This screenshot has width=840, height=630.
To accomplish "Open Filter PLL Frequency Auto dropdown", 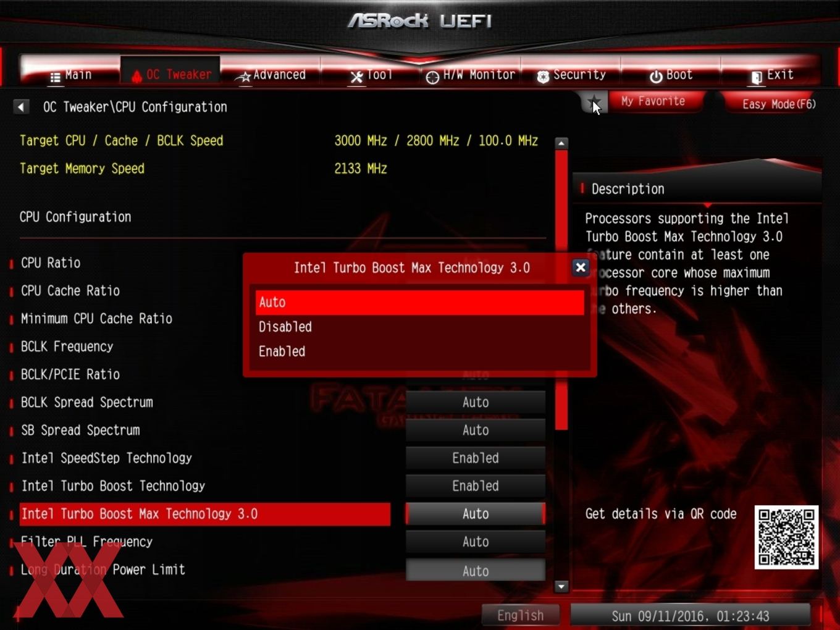I will click(476, 542).
